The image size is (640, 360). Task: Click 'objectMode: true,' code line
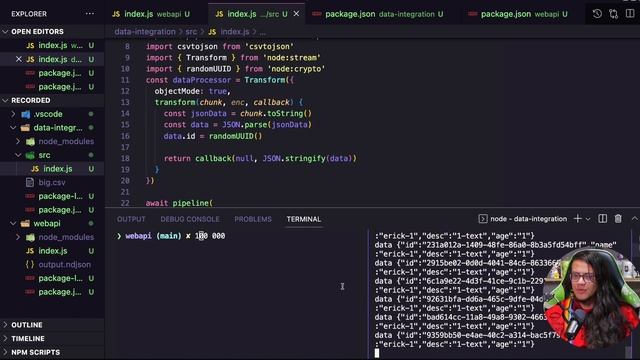(x=192, y=91)
